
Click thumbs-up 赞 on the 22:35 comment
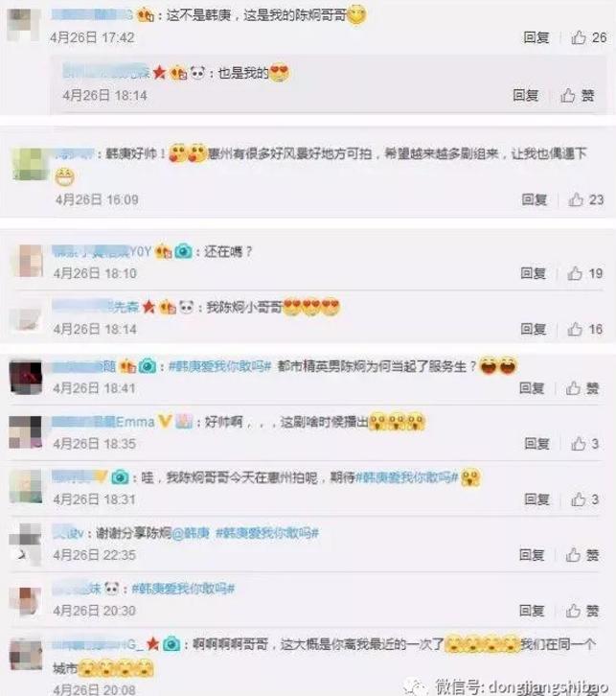(582, 554)
